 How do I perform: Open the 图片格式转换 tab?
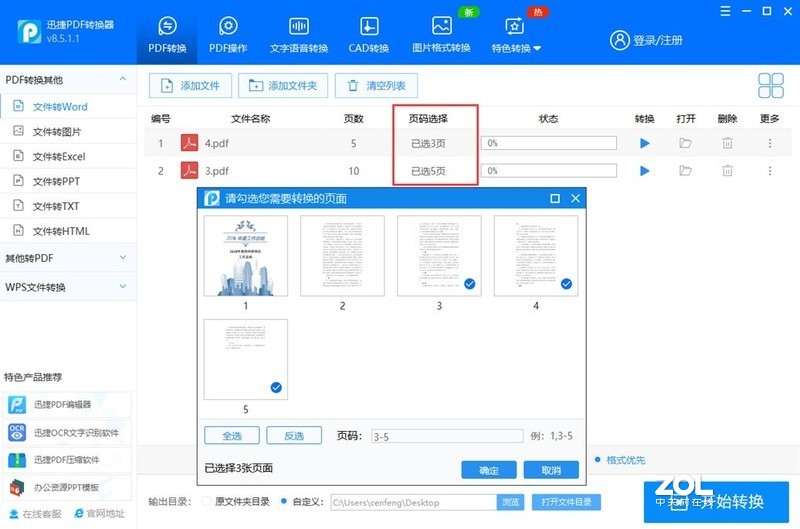[441, 35]
